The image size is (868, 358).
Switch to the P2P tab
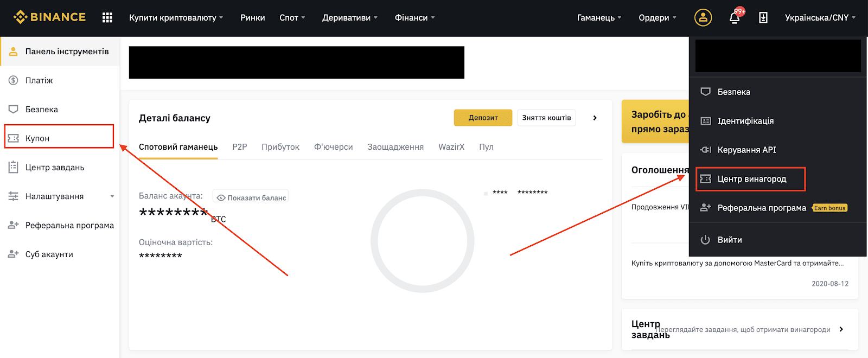[240, 147]
